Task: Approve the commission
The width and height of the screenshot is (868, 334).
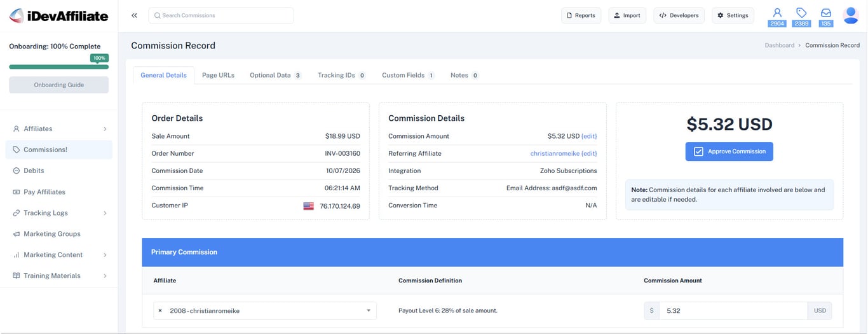Action: (x=729, y=151)
